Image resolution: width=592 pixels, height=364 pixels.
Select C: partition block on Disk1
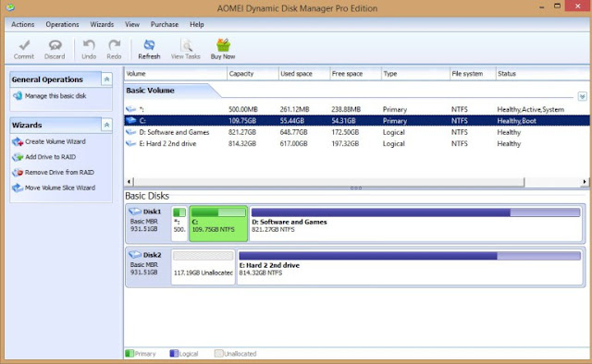pos(218,224)
